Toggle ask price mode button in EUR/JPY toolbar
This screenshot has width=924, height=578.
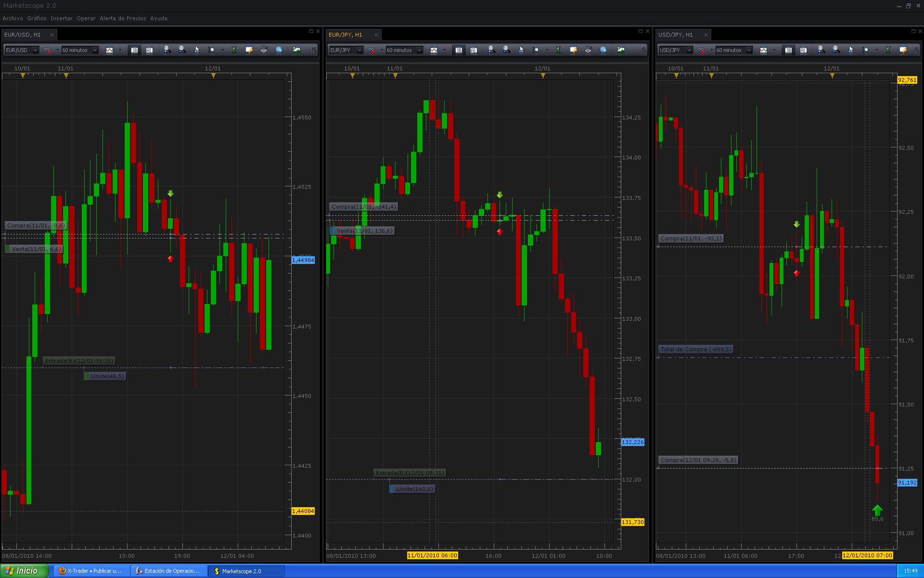pyautogui.click(x=474, y=50)
